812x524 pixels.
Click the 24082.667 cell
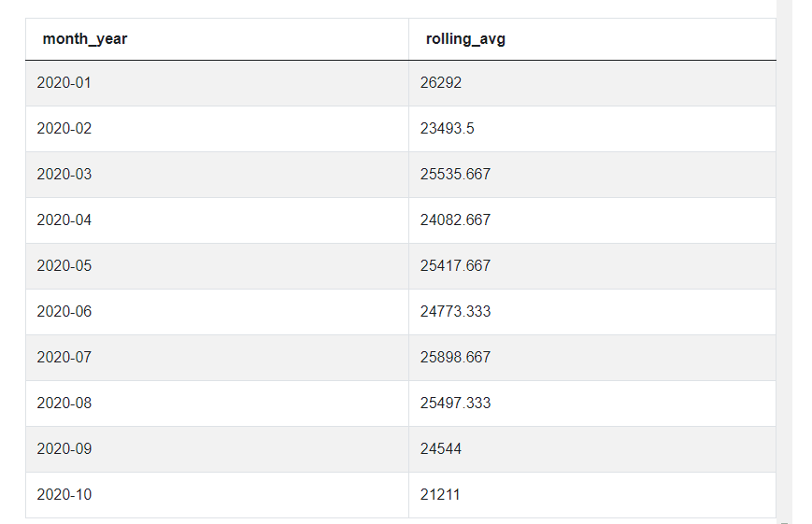(455, 220)
